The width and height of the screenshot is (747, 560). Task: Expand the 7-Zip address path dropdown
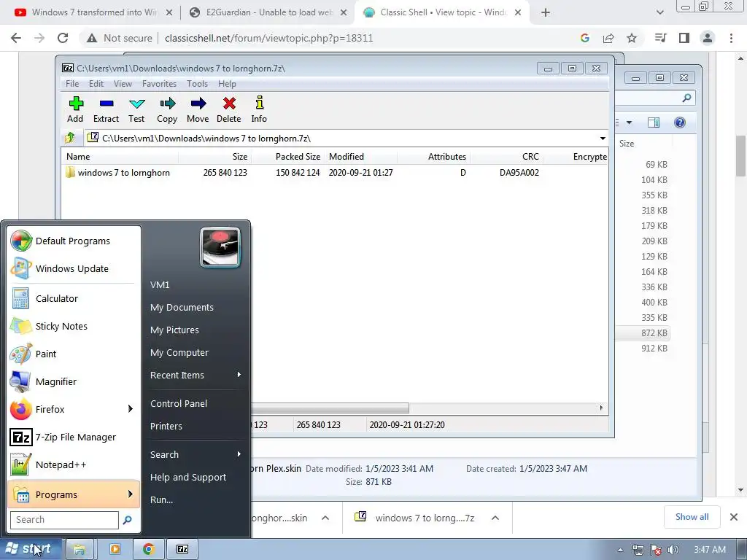click(x=603, y=139)
